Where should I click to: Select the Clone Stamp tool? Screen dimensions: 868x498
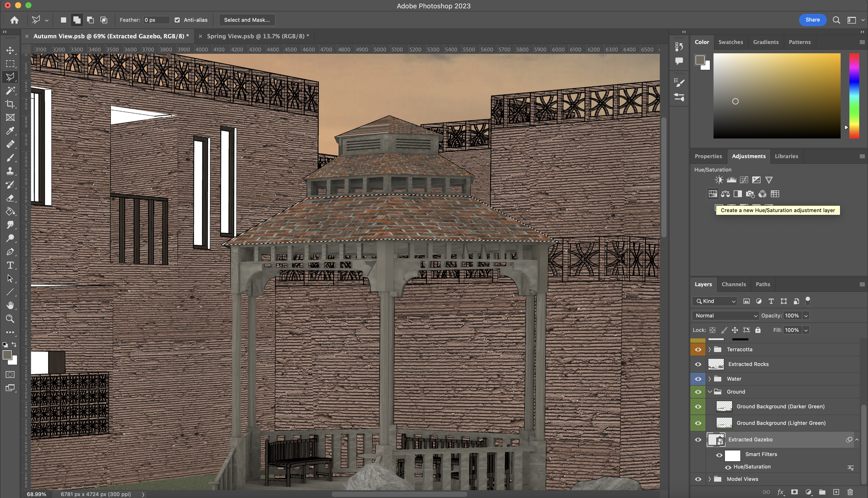click(10, 171)
